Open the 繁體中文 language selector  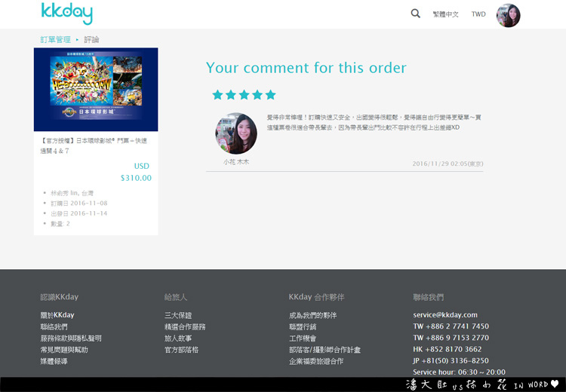(445, 14)
